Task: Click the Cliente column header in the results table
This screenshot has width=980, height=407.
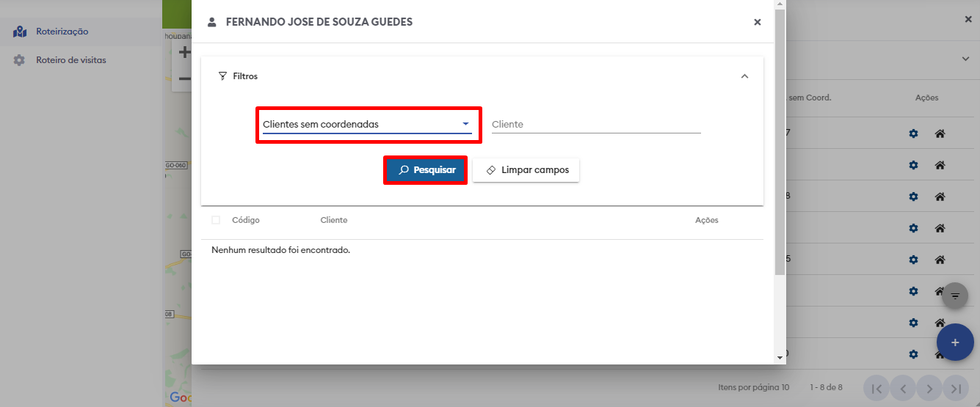Action: click(334, 220)
